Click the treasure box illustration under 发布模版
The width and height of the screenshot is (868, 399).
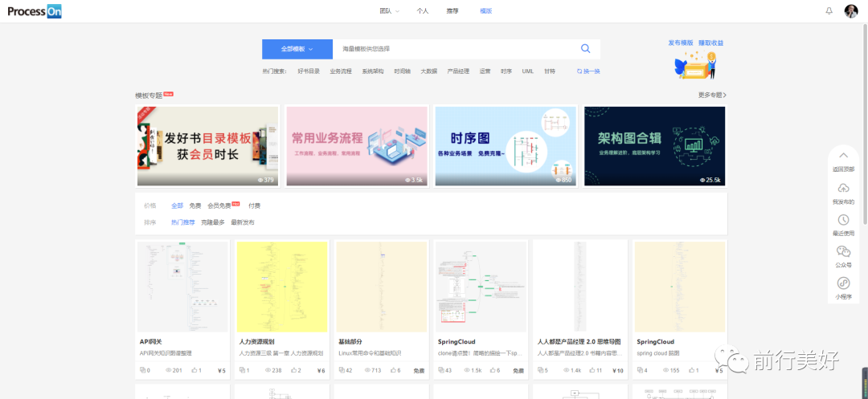(695, 65)
